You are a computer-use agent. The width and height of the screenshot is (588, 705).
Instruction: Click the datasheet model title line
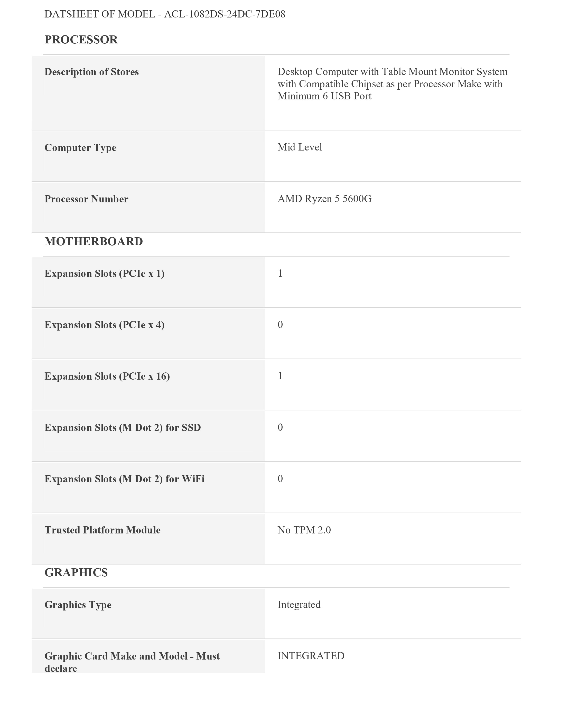point(165,14)
